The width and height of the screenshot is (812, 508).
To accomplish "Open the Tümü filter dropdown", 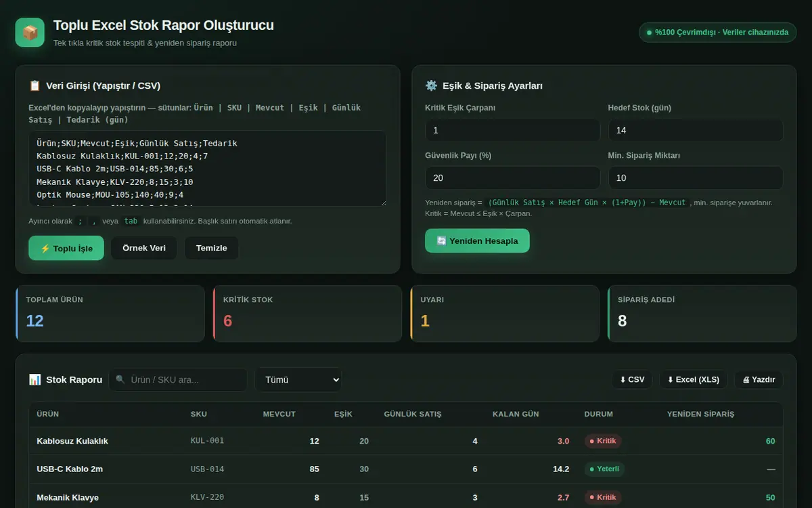I will click(x=298, y=379).
